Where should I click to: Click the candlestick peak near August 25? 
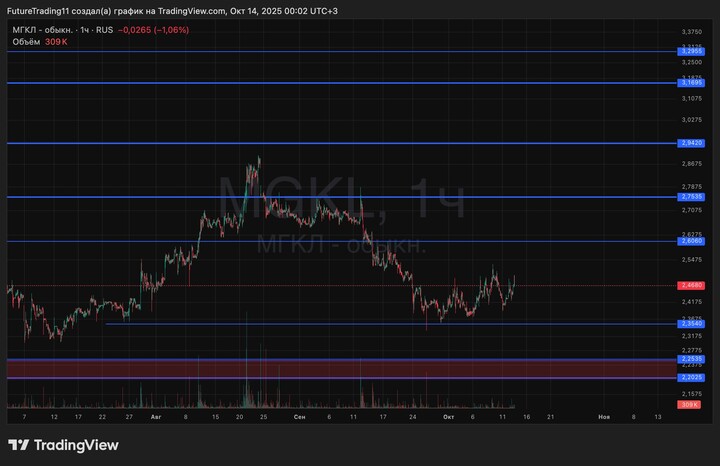[259, 158]
